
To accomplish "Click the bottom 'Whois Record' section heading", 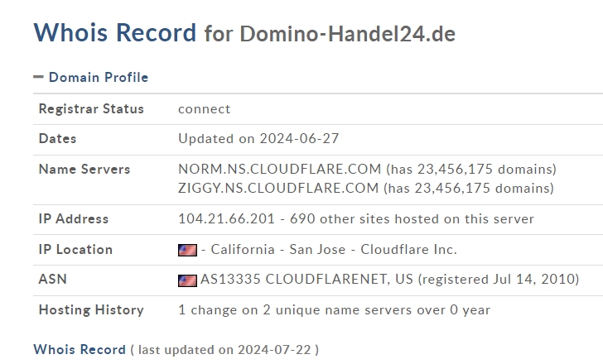I will (x=80, y=350).
